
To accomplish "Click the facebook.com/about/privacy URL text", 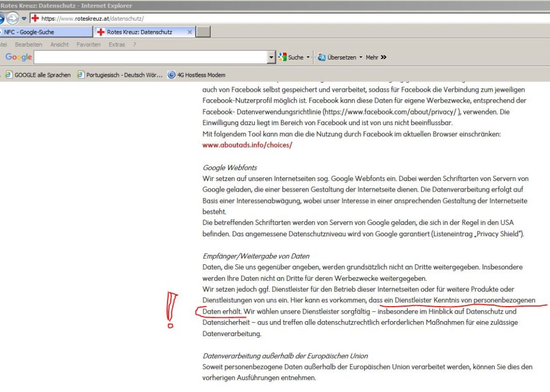I will (390, 112).
